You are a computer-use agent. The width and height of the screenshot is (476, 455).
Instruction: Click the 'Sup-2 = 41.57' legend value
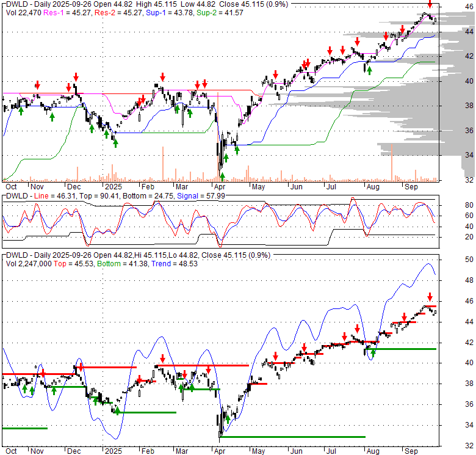220,13
